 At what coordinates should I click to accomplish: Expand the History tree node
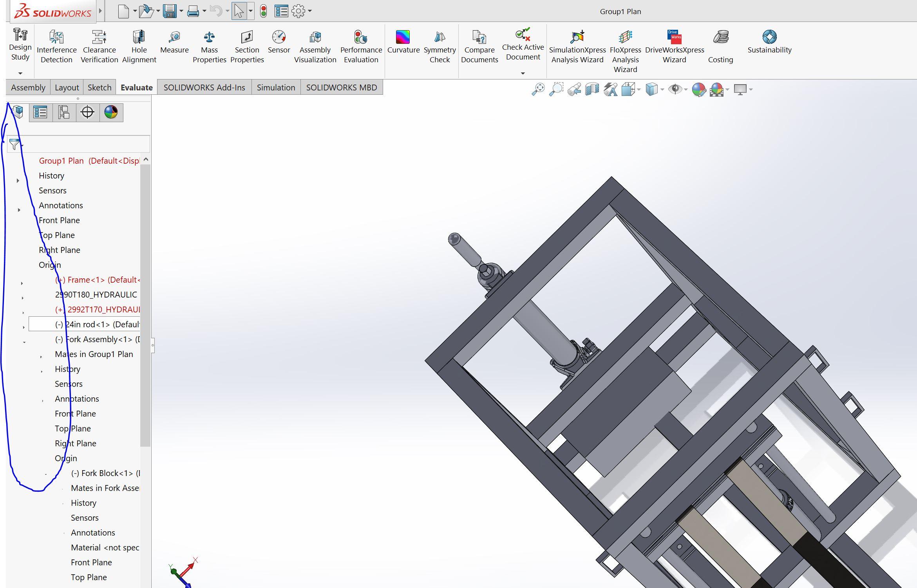[18, 180]
